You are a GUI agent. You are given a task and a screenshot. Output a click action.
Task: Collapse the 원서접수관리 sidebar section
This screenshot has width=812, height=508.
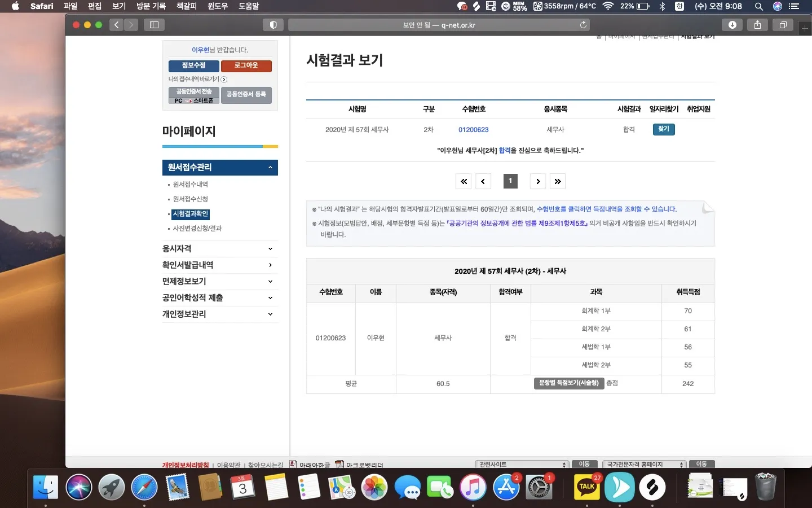[220, 168]
